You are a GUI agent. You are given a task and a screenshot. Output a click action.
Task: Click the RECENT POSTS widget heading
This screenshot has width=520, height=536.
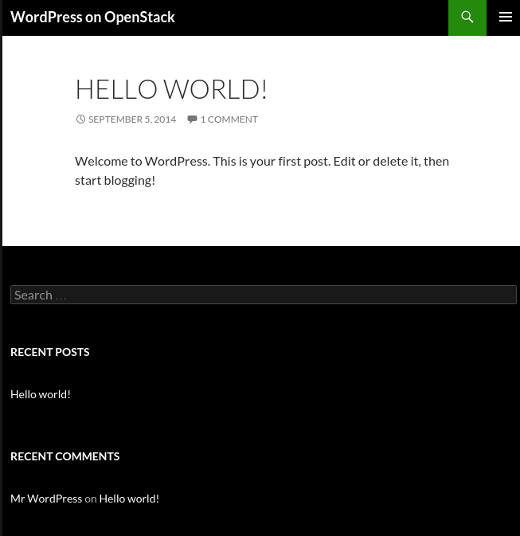pos(50,352)
